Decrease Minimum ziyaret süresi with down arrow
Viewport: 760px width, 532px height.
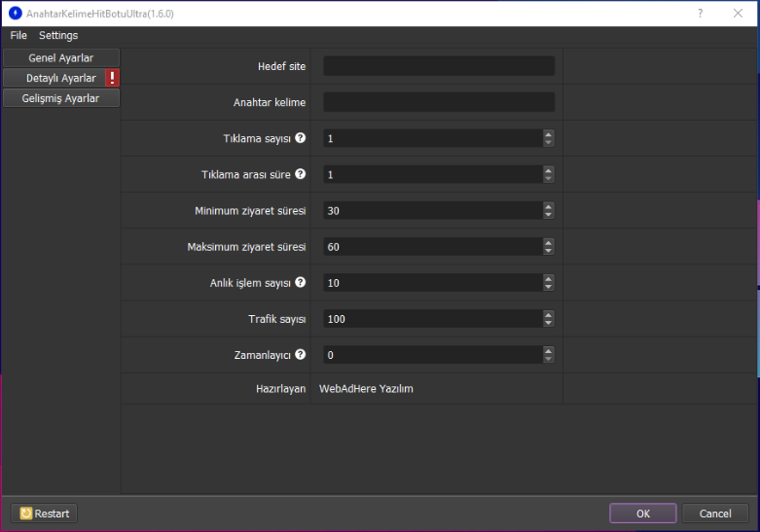[x=549, y=215]
